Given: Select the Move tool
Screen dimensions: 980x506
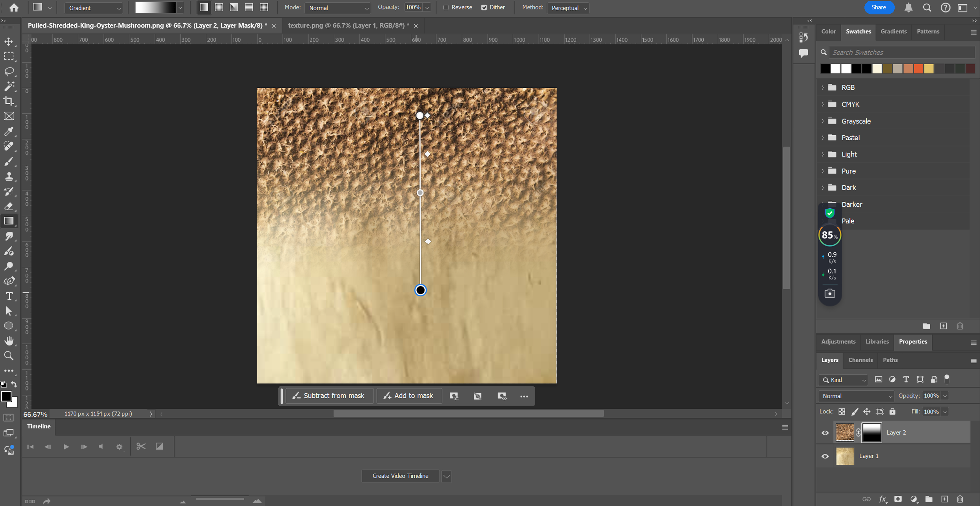Looking at the screenshot, I should (x=9, y=42).
